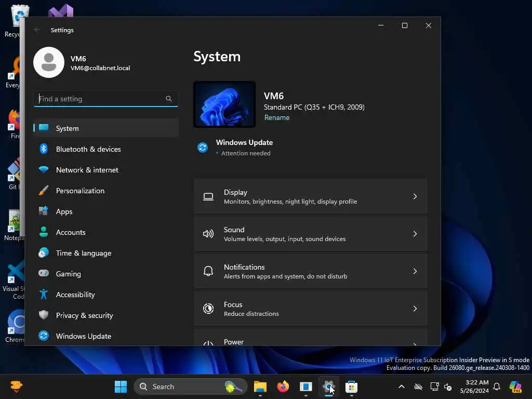
Task: Open Windows Update attention needed status
Action: (244, 148)
